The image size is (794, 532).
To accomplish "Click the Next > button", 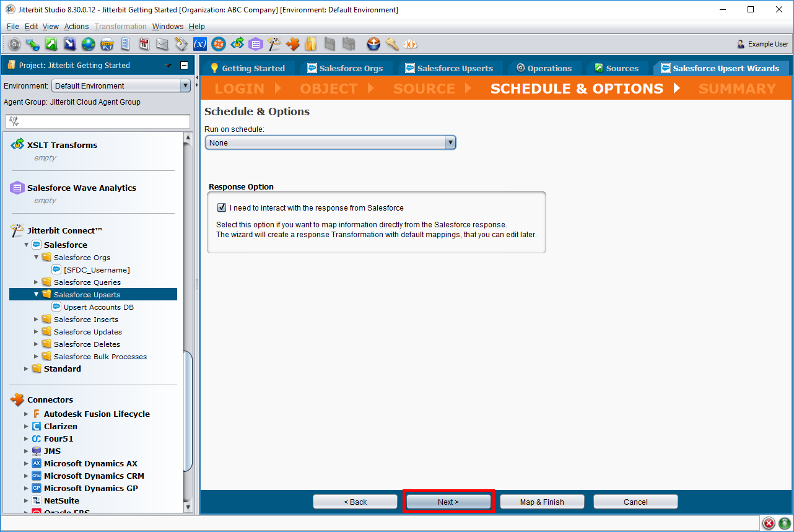I will [x=448, y=502].
